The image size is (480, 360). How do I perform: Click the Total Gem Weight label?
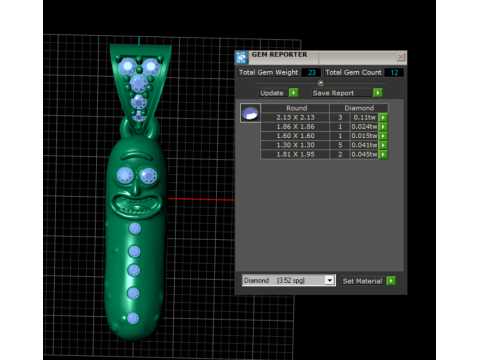point(268,73)
